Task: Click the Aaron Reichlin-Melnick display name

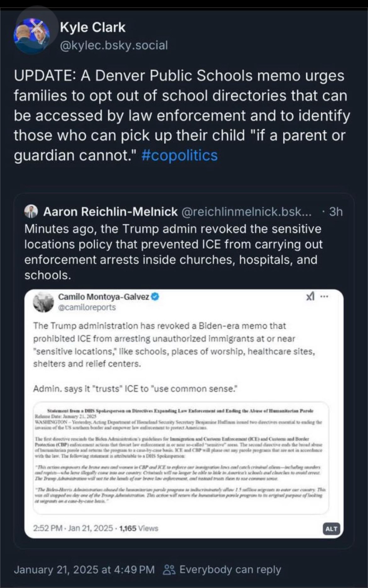Action: tap(110, 212)
